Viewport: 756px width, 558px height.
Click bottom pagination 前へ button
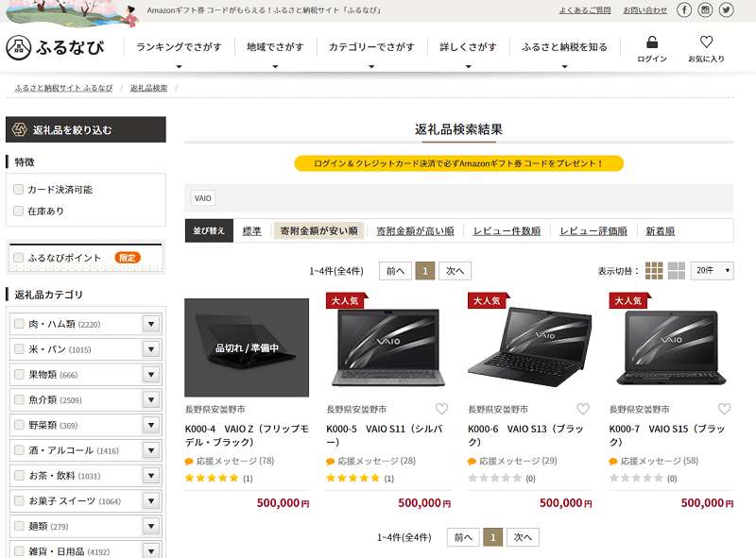click(463, 537)
